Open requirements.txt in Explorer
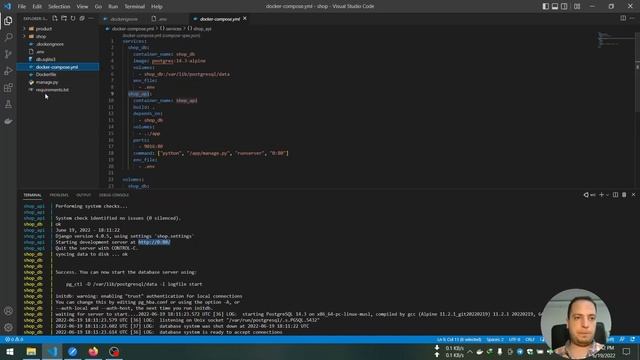Image resolution: width=640 pixels, height=360 pixels. click(x=52, y=90)
